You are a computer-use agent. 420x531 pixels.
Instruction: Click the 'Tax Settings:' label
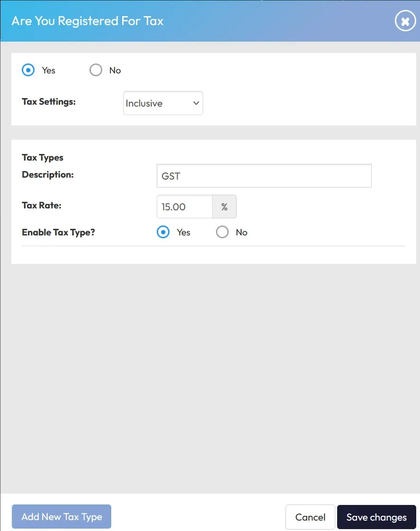click(49, 101)
